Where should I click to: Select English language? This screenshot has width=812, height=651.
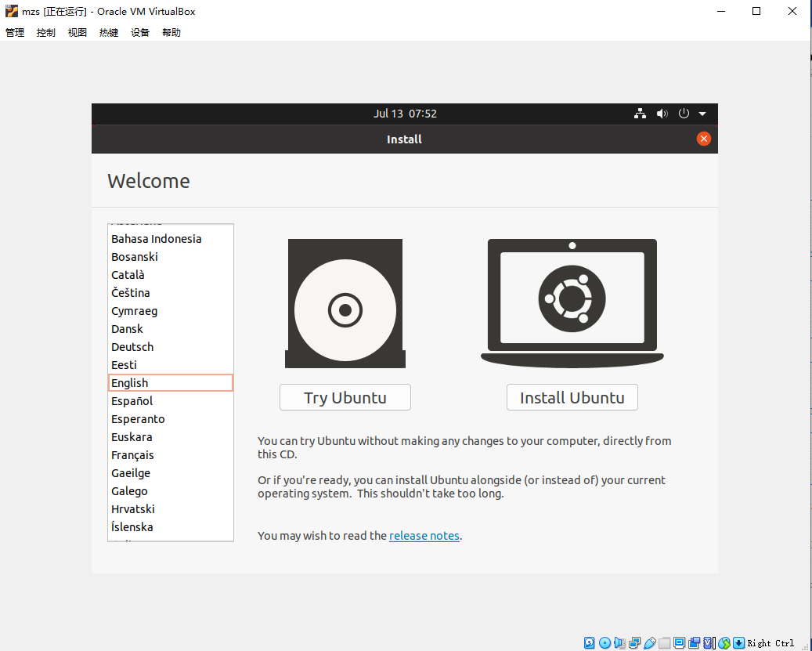171,383
